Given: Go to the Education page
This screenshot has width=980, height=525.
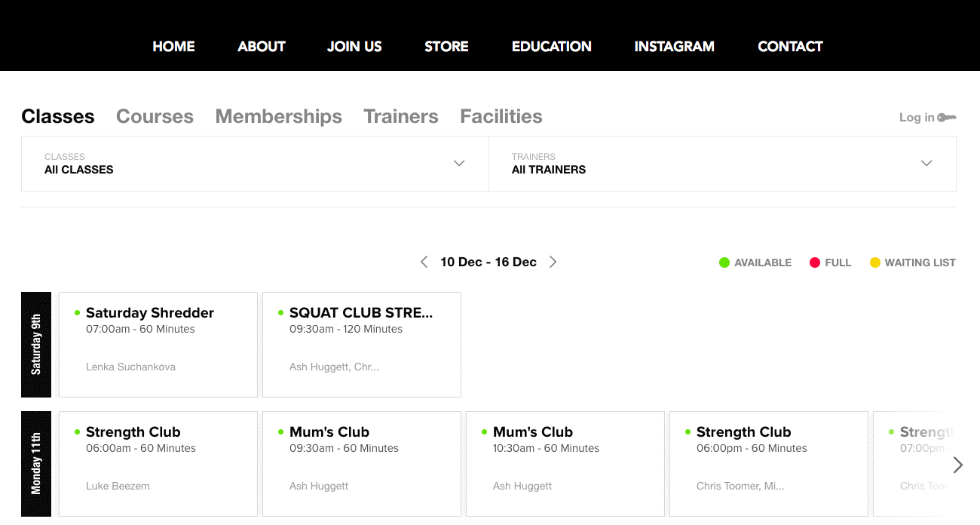Looking at the screenshot, I should (x=552, y=46).
